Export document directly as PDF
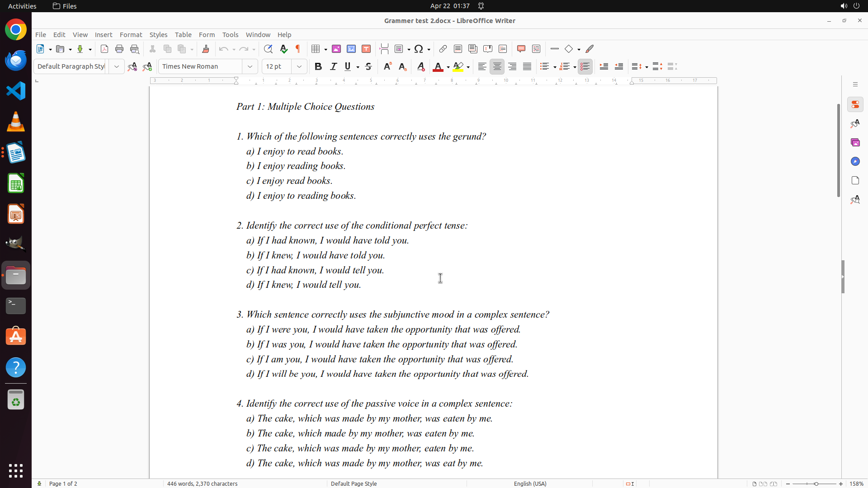 click(x=104, y=49)
